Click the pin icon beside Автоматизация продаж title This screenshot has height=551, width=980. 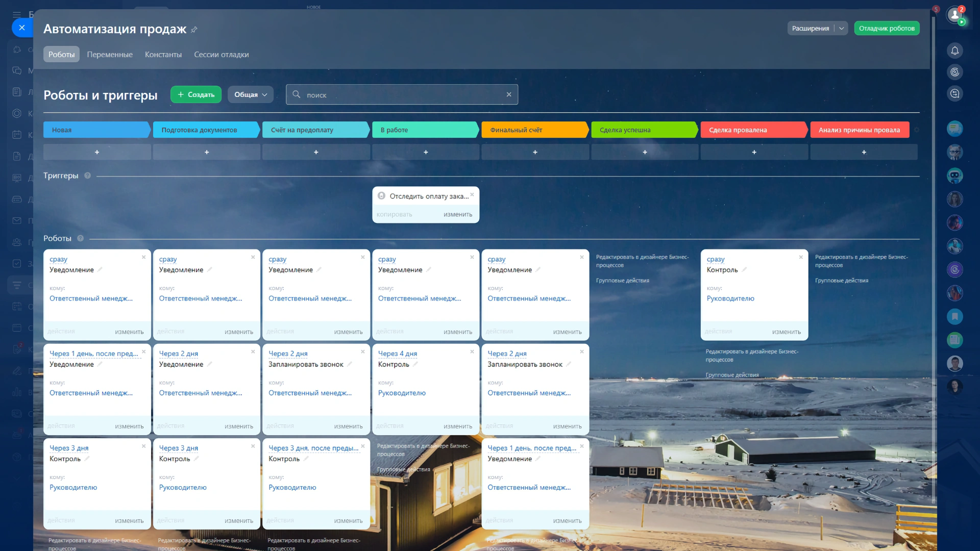point(194,30)
